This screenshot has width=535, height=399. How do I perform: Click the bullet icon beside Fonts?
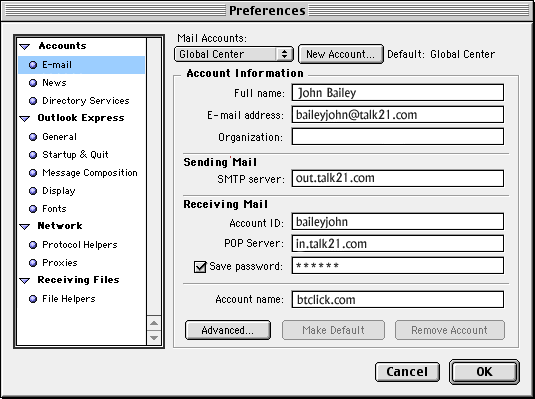33,209
